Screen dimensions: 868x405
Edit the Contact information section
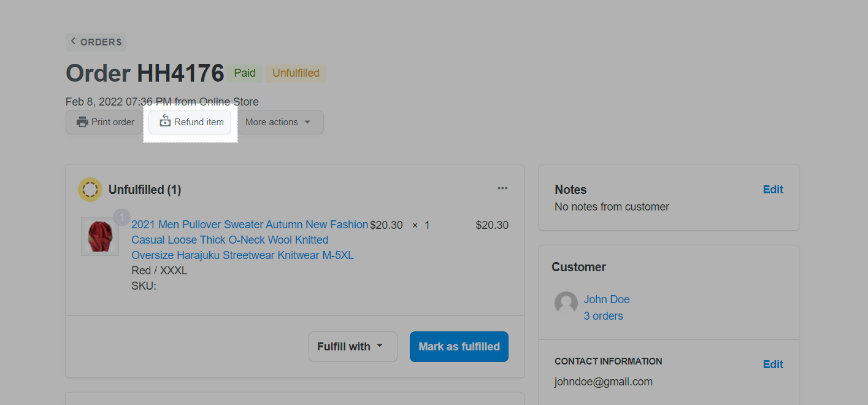[x=773, y=364]
